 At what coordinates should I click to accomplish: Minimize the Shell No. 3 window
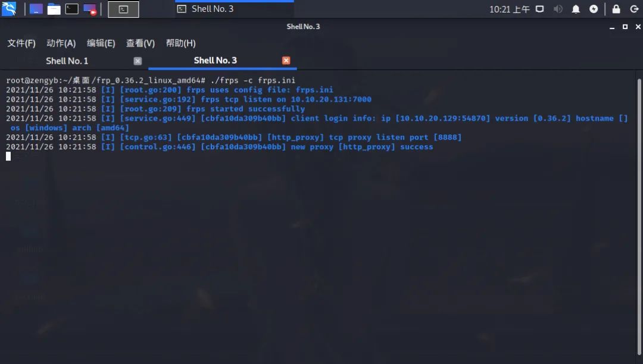click(x=612, y=27)
